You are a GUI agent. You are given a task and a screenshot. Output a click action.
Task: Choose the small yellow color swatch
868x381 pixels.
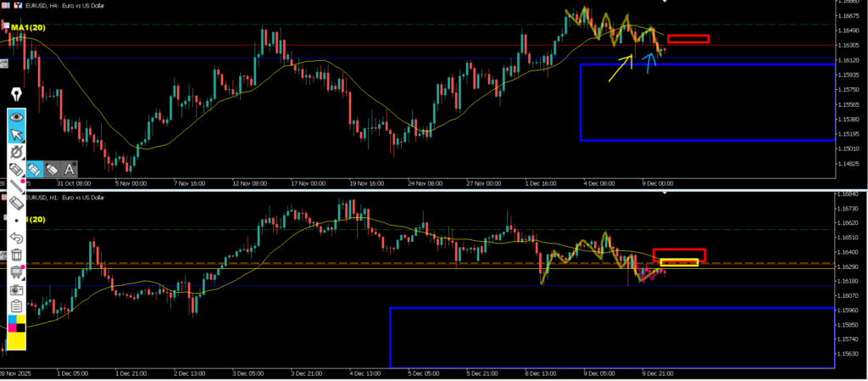(x=21, y=320)
